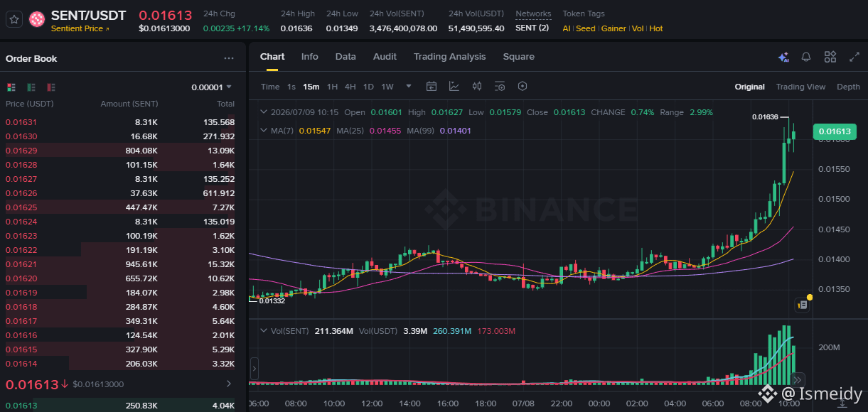The height and width of the screenshot is (412, 868).
Task: Switch to the Audit tab
Action: pos(385,57)
